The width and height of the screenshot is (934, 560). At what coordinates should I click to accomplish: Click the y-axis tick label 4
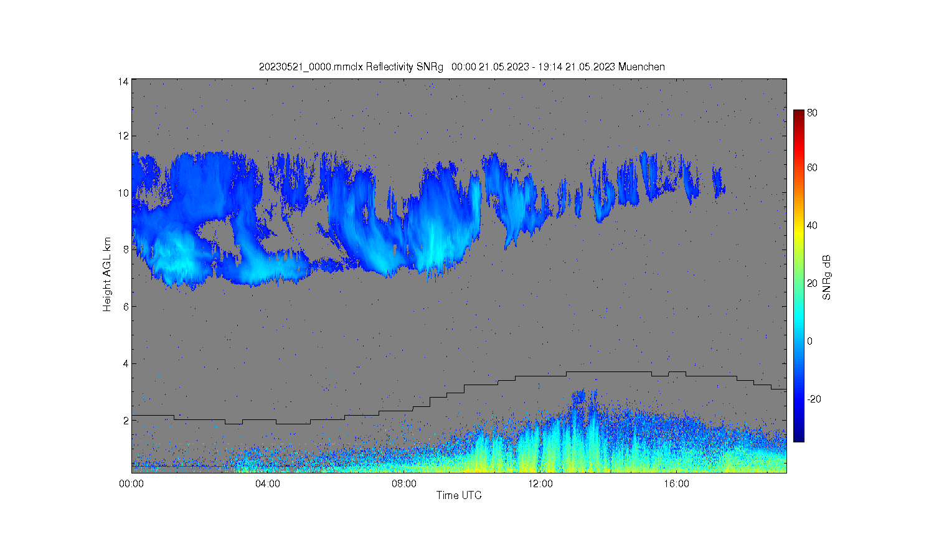click(126, 363)
